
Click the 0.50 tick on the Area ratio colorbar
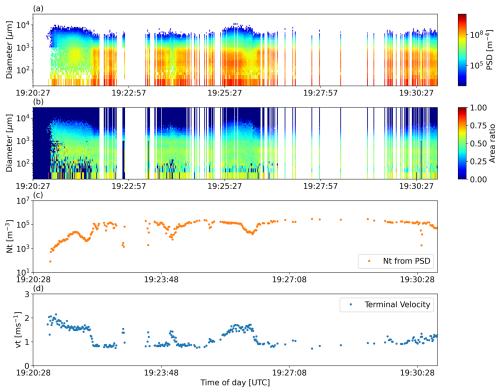478,144
